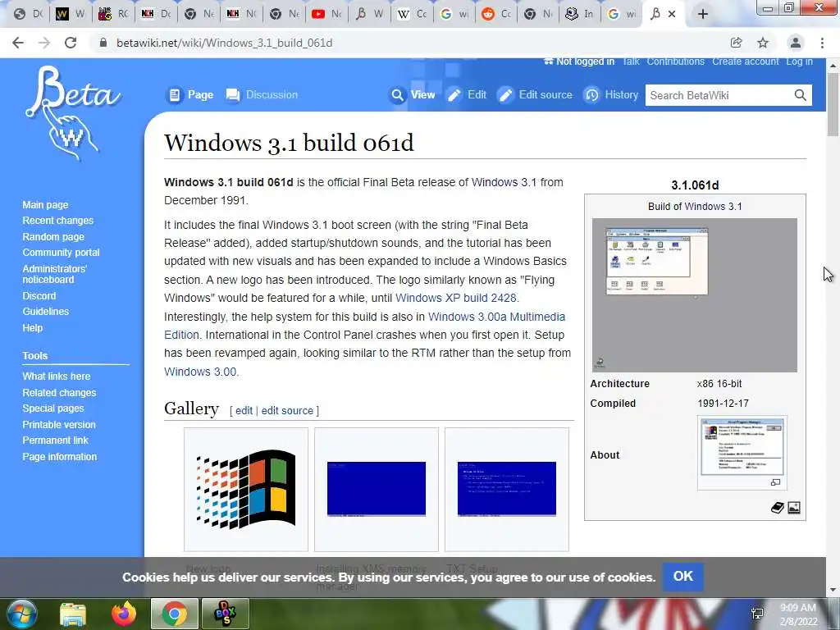Launch Firefox from the taskbar
The image size is (840, 630).
pyautogui.click(x=124, y=614)
